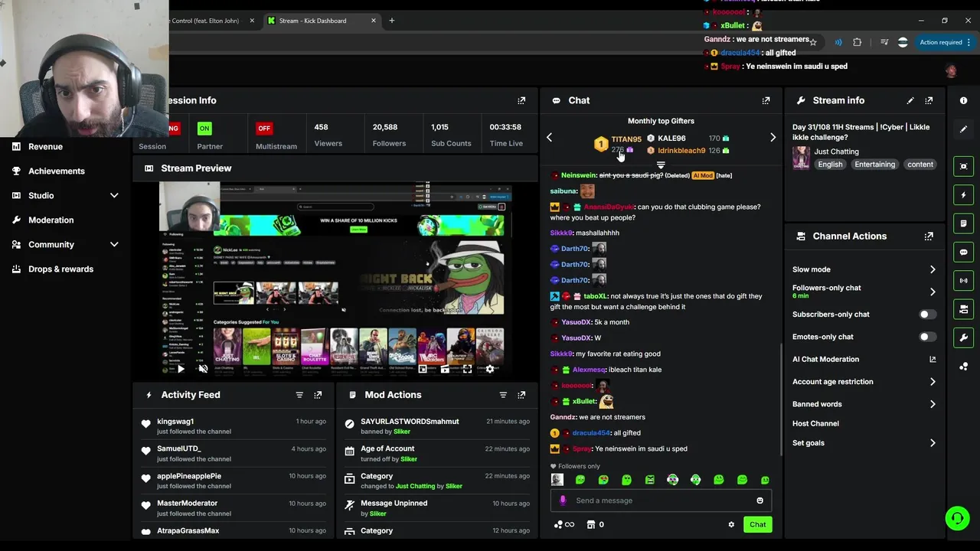Toggle stream info wrench widget in right toolbar

[963, 337]
